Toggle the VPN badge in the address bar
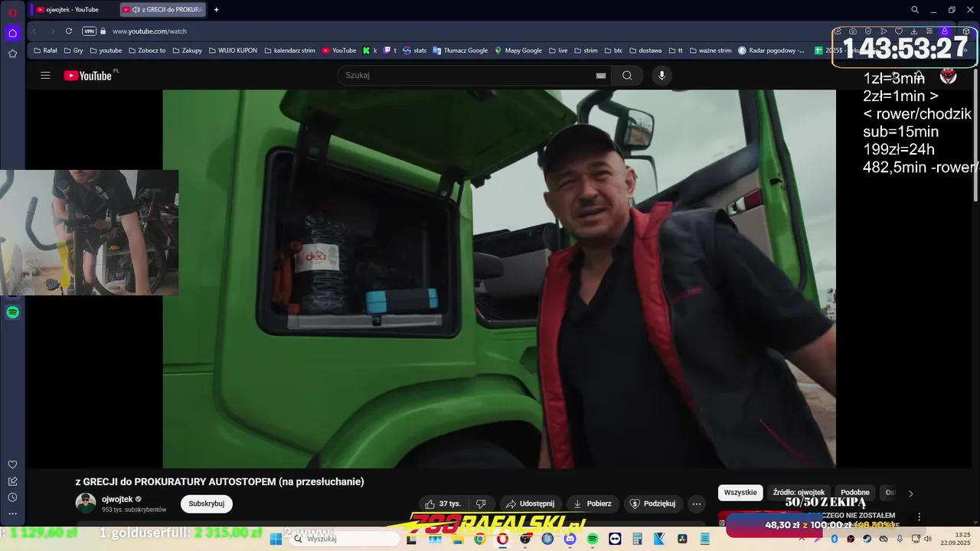 tap(90, 31)
